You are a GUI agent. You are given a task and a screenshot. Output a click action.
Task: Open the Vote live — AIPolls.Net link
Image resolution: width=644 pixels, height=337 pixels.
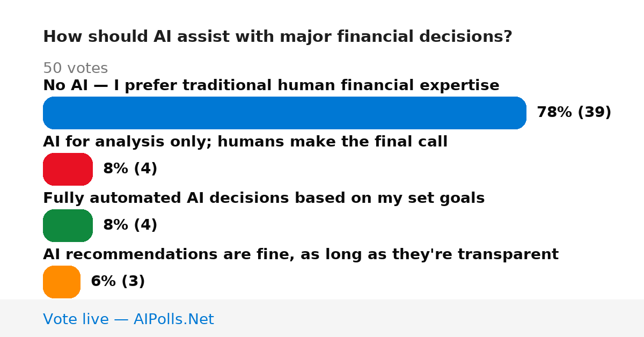(128, 319)
